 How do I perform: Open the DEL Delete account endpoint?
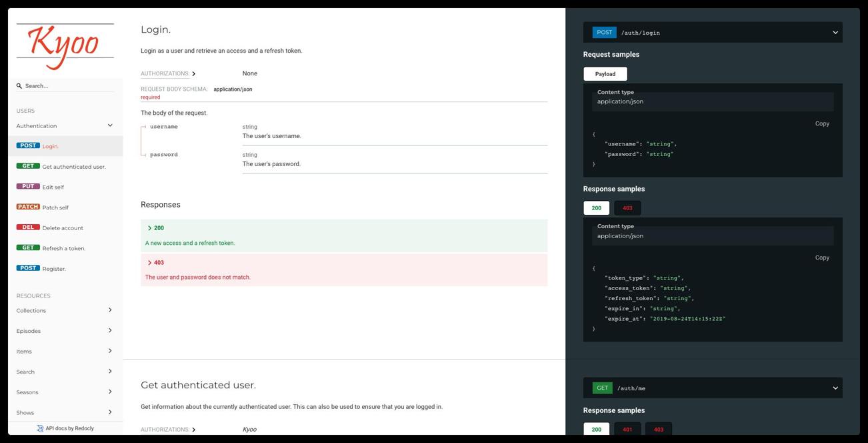63,228
